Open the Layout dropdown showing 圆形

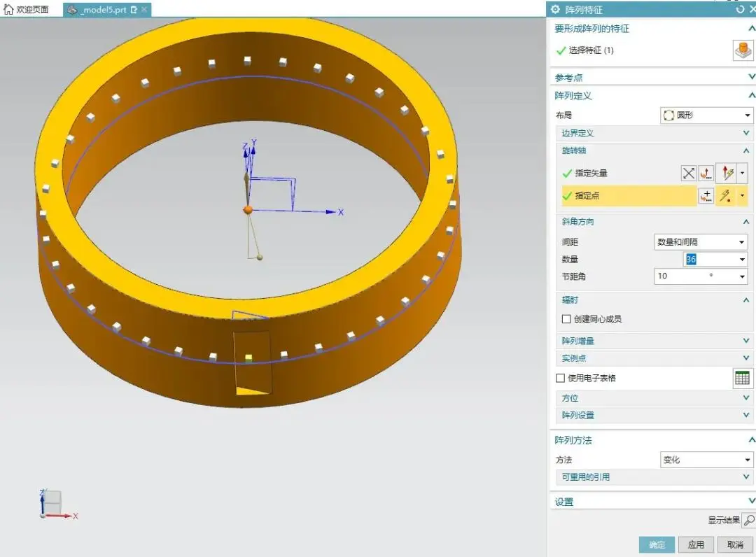pyautogui.click(x=706, y=115)
